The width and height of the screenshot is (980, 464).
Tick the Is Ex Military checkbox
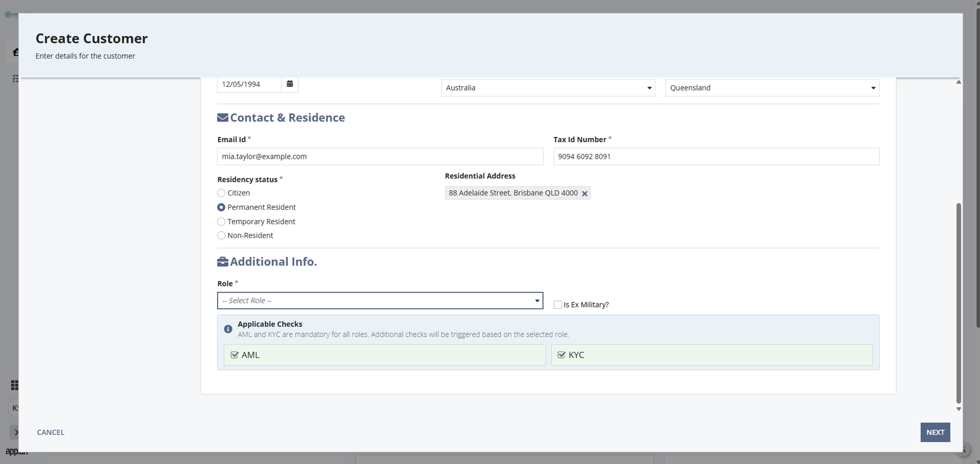(558, 305)
